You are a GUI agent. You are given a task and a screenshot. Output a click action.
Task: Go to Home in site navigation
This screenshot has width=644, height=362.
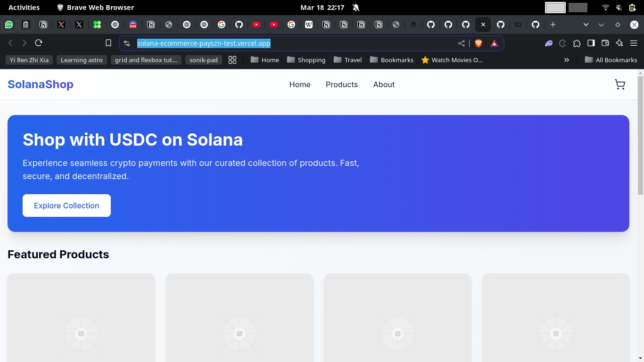click(300, 84)
